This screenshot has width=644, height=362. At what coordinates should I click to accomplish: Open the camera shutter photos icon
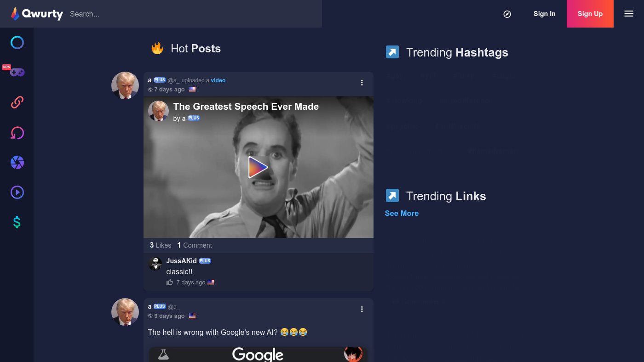(x=17, y=163)
